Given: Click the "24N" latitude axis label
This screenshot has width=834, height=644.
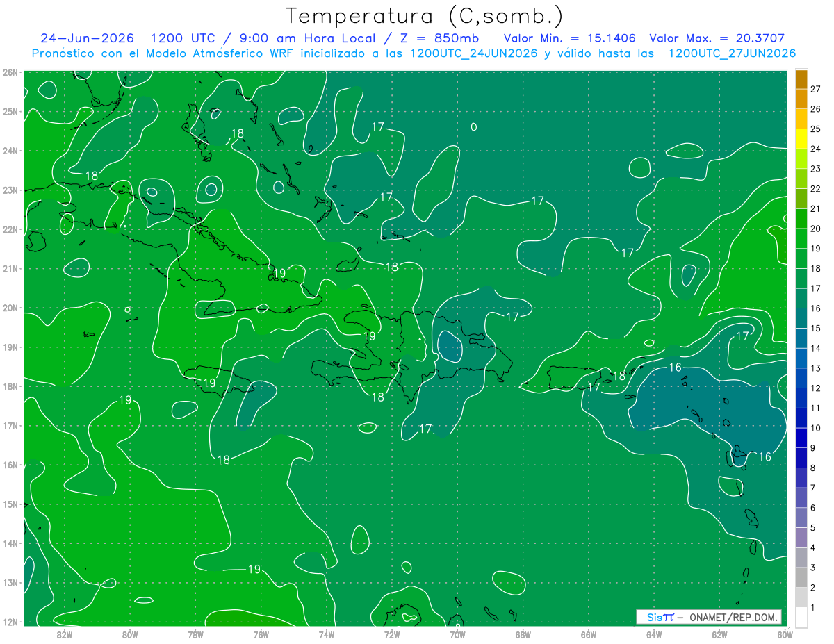Looking at the screenshot, I should click(10, 151).
